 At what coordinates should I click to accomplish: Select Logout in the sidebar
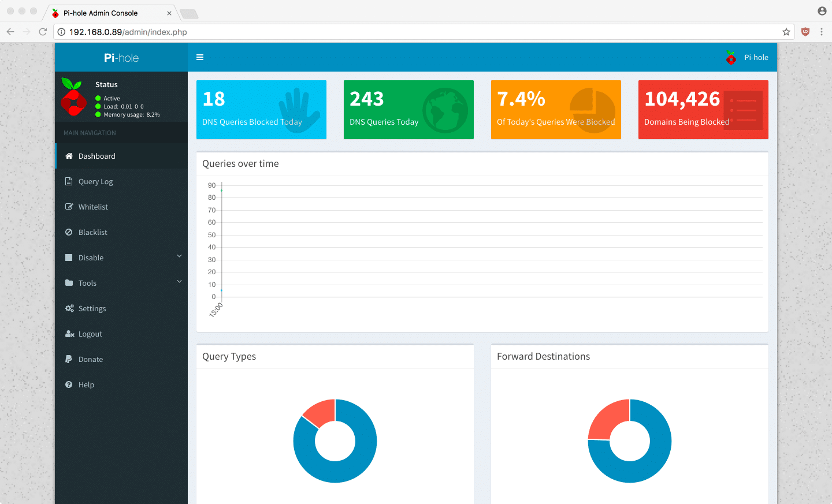(x=121, y=334)
